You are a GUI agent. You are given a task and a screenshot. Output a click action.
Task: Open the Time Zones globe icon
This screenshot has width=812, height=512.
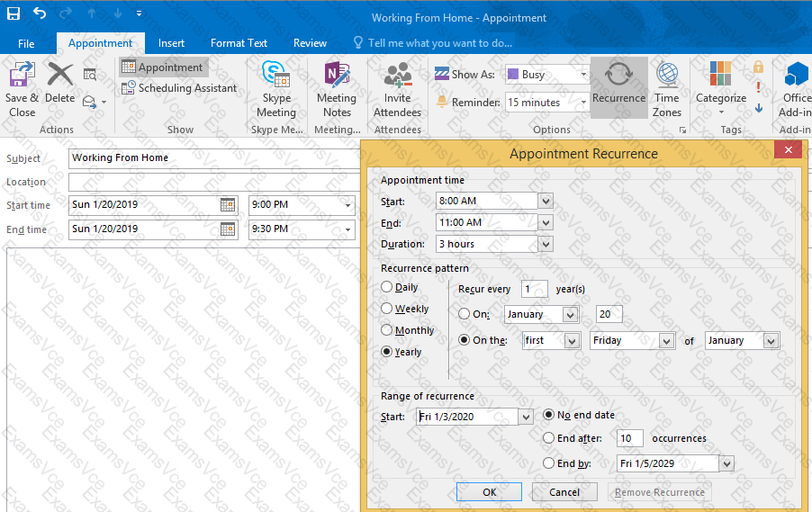tap(667, 75)
